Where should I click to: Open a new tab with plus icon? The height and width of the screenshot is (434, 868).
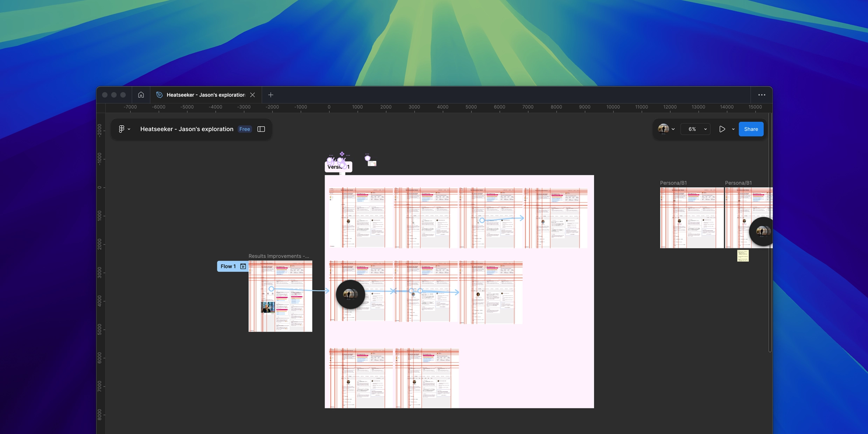tap(271, 95)
